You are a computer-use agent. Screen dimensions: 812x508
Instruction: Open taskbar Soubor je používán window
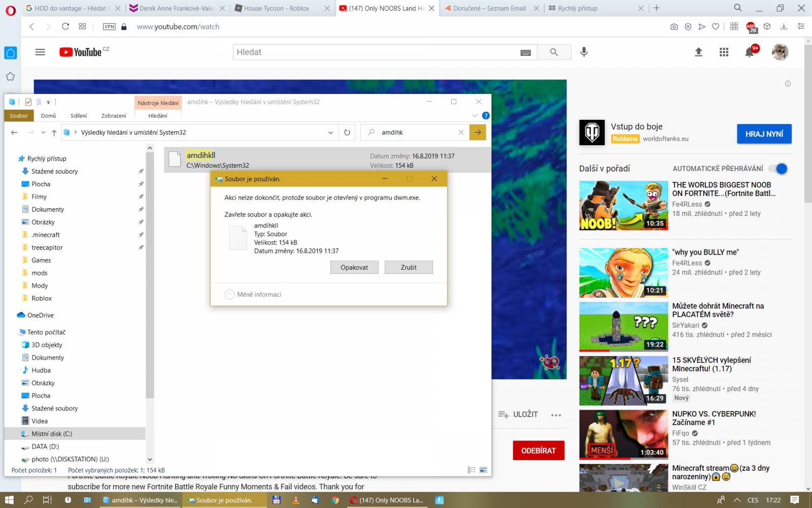(224, 500)
